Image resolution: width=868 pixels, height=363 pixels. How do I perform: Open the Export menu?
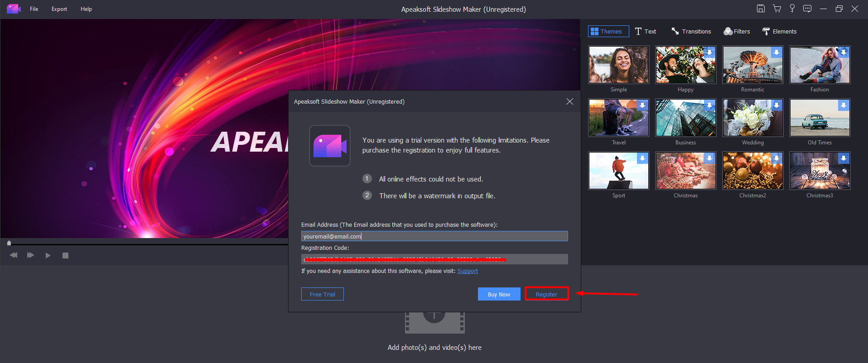(x=59, y=9)
